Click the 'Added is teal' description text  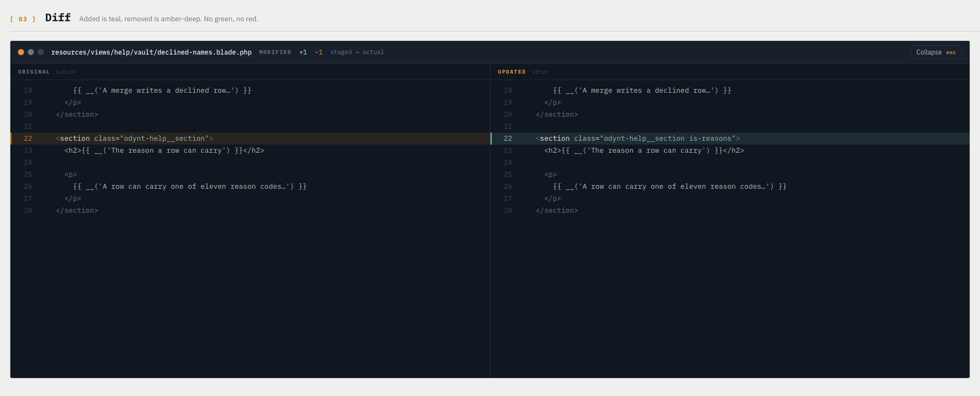169,19
